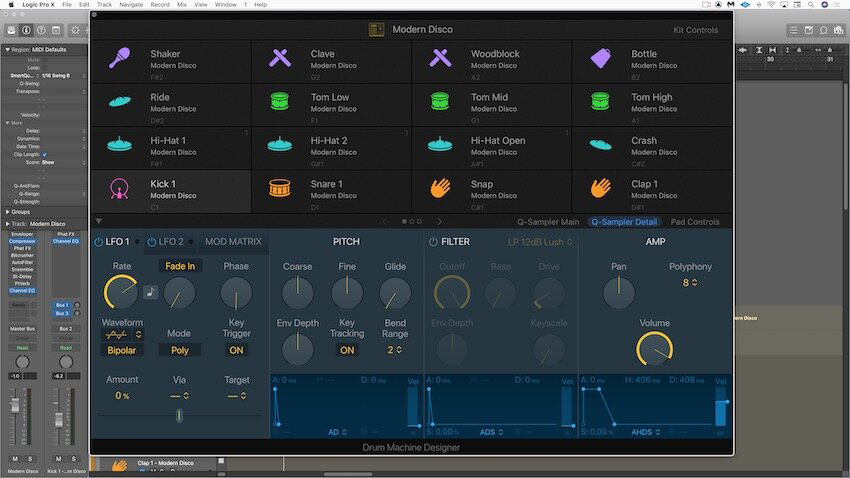Open the LFO Waveform selector
The width and height of the screenshot is (850, 478).
(x=123, y=334)
